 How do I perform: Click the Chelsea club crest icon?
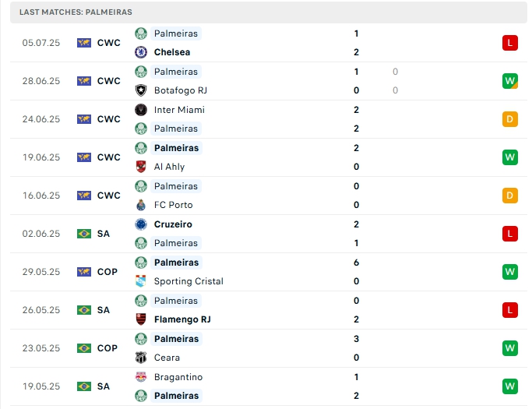click(141, 52)
